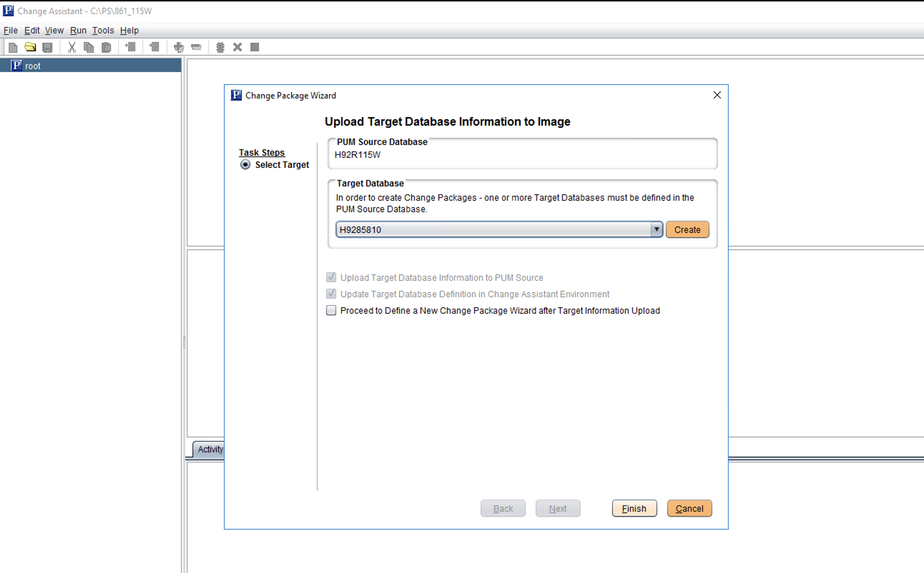Screen dimensions: 924x573
Task: Click the scissors cut icon
Action: [x=72, y=47]
